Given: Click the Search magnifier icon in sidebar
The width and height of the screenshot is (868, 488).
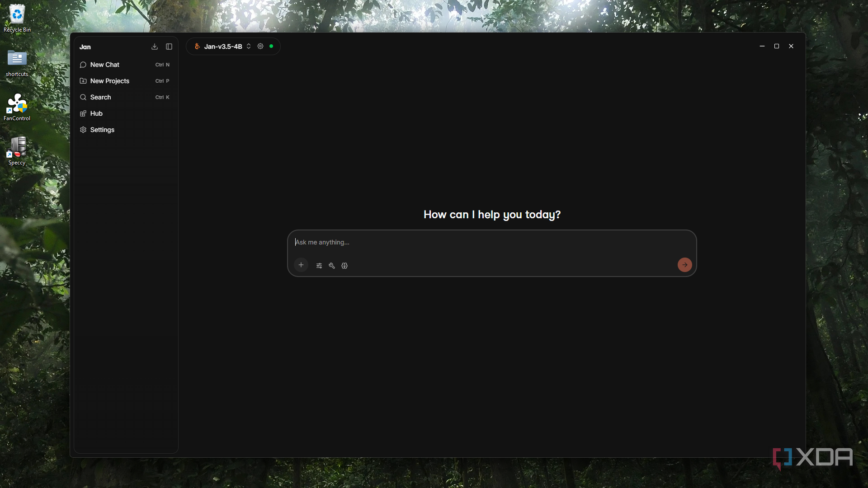Looking at the screenshot, I should [83, 97].
